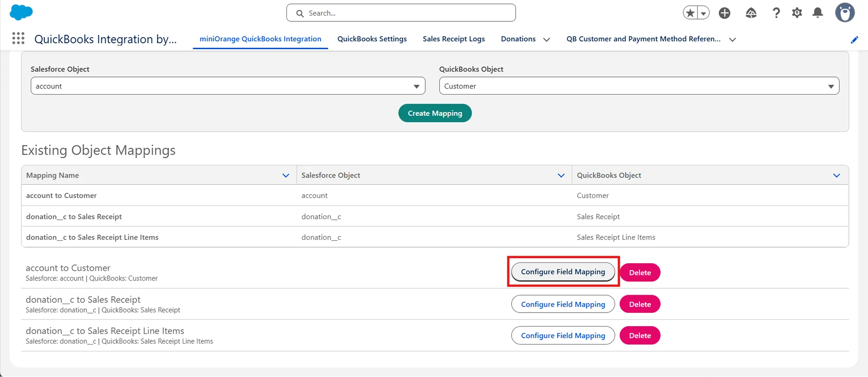Image resolution: width=868 pixels, height=377 pixels.
Task: Select 'donation__c to Sales Receipt' table cell
Action: pos(74,216)
